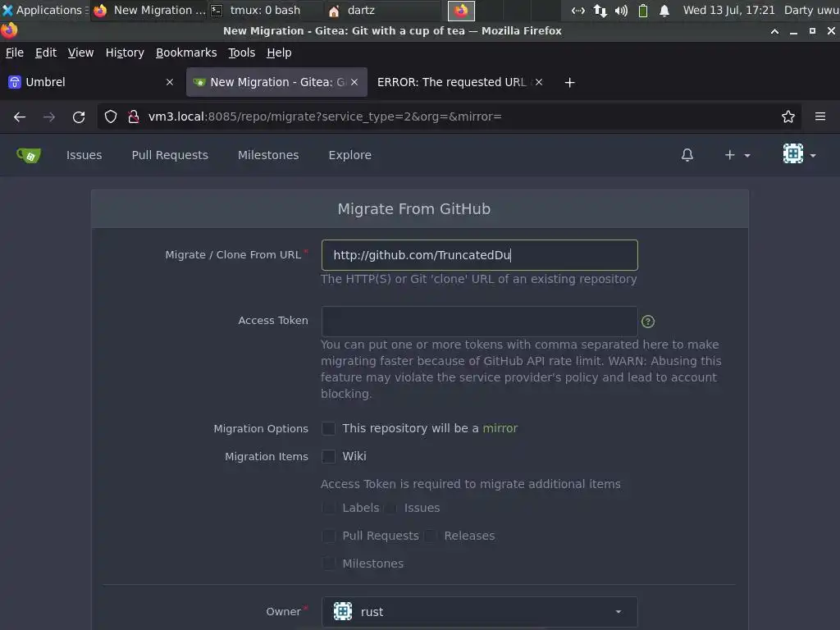This screenshot has height=630, width=840.
Task: Check the Releases checkbox
Action: click(431, 536)
